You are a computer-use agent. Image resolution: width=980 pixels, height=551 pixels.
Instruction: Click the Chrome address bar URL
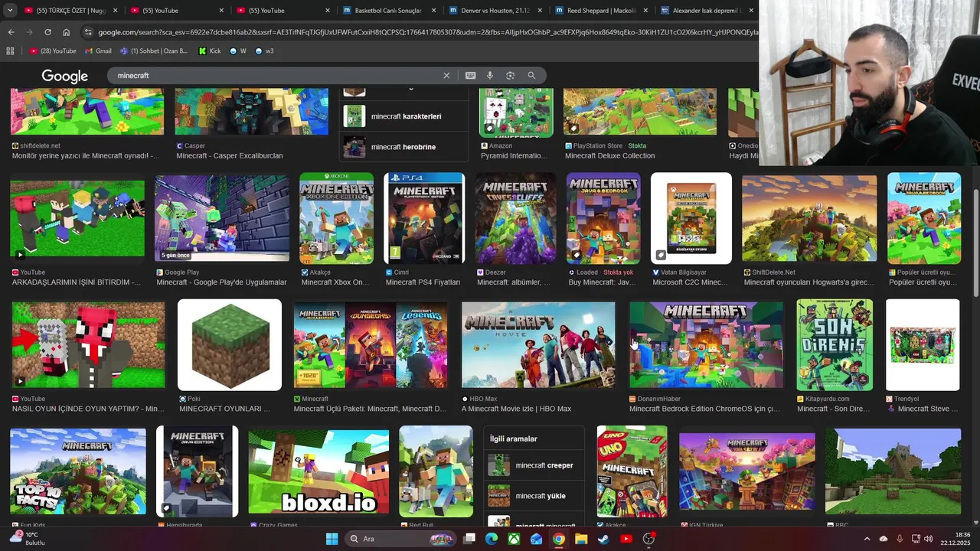point(427,32)
